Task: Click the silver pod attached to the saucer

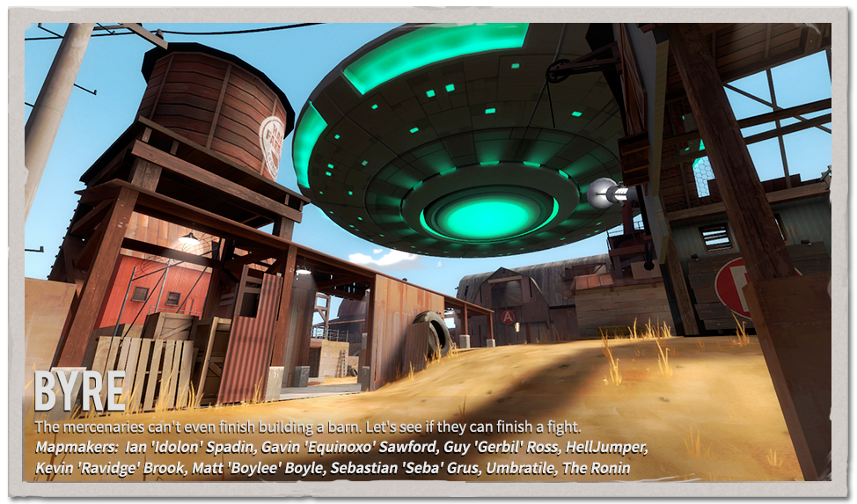Action: [605, 193]
